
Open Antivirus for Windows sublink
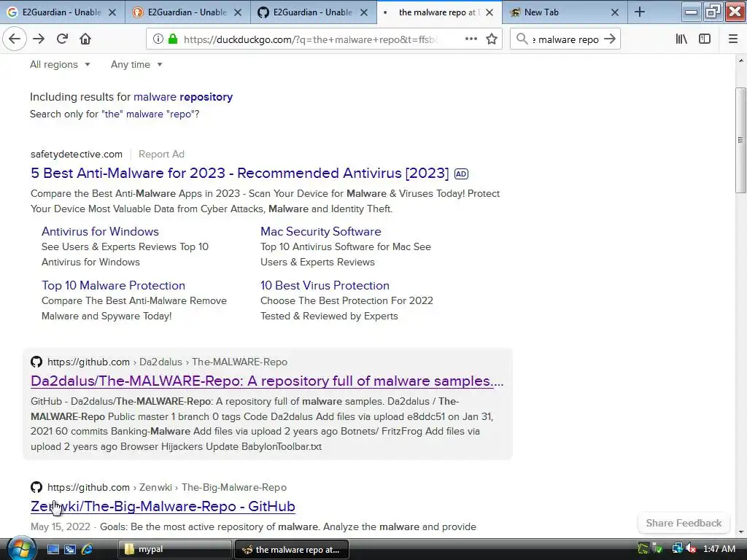pyautogui.click(x=100, y=231)
